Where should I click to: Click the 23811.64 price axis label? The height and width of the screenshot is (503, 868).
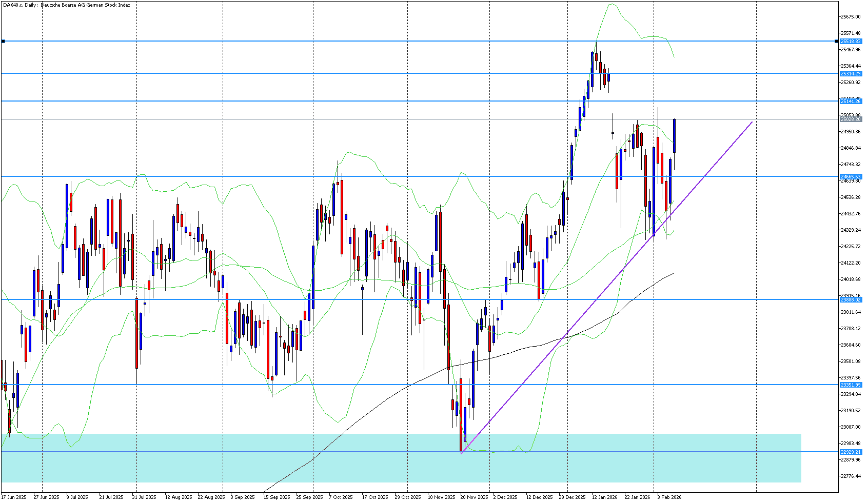coord(851,312)
